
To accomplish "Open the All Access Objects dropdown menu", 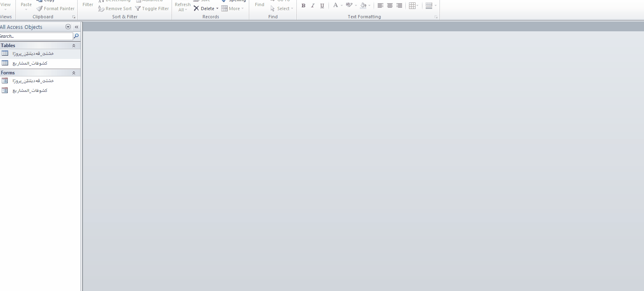I will (x=68, y=27).
